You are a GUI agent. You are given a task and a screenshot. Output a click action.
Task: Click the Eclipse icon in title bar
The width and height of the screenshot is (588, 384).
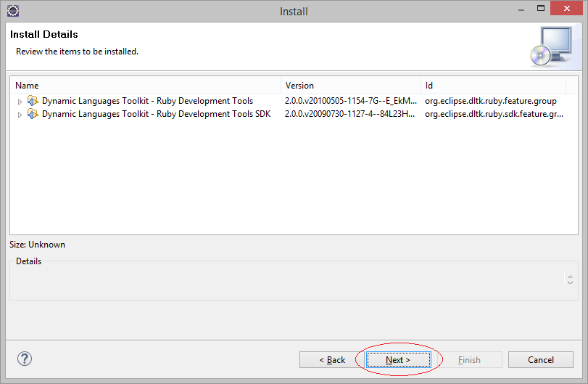pos(13,10)
